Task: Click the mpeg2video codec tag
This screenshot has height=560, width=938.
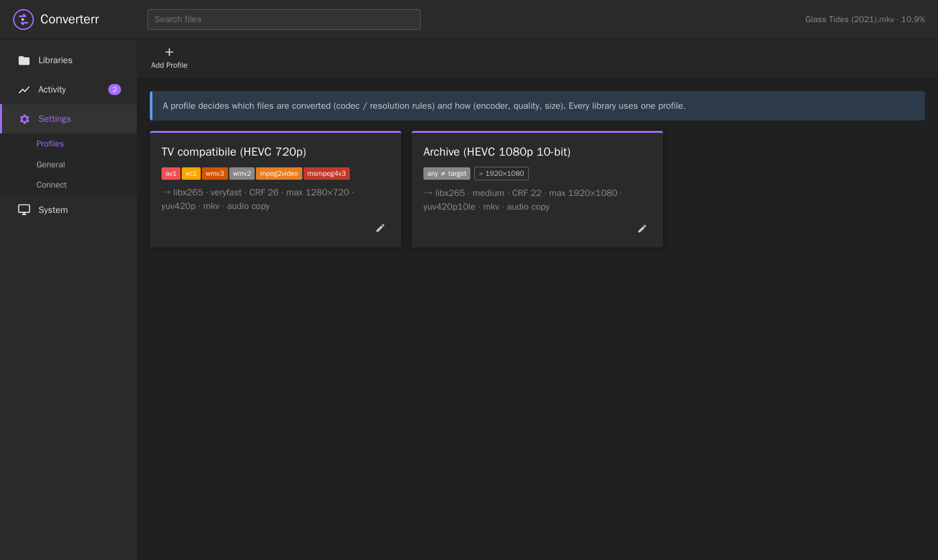Action: pyautogui.click(x=279, y=173)
